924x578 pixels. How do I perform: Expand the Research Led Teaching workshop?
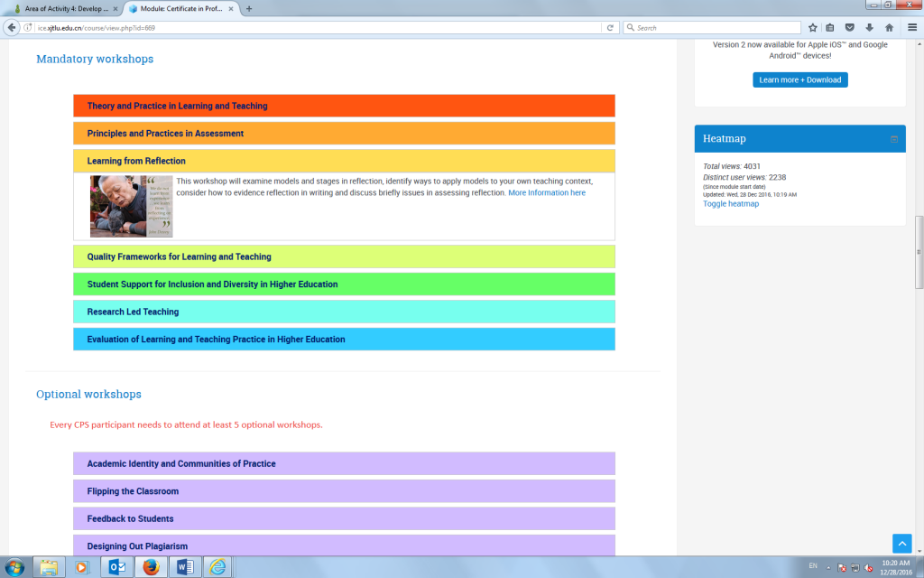tap(133, 312)
